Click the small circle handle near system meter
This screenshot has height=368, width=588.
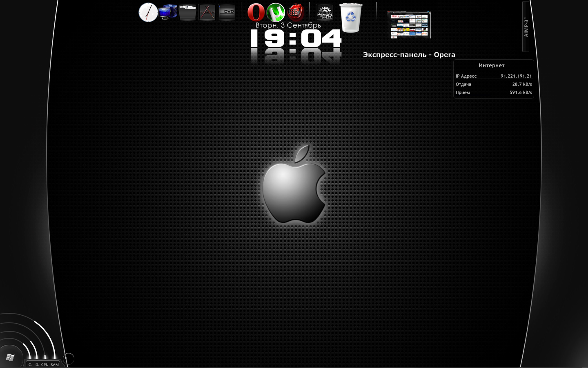68,359
